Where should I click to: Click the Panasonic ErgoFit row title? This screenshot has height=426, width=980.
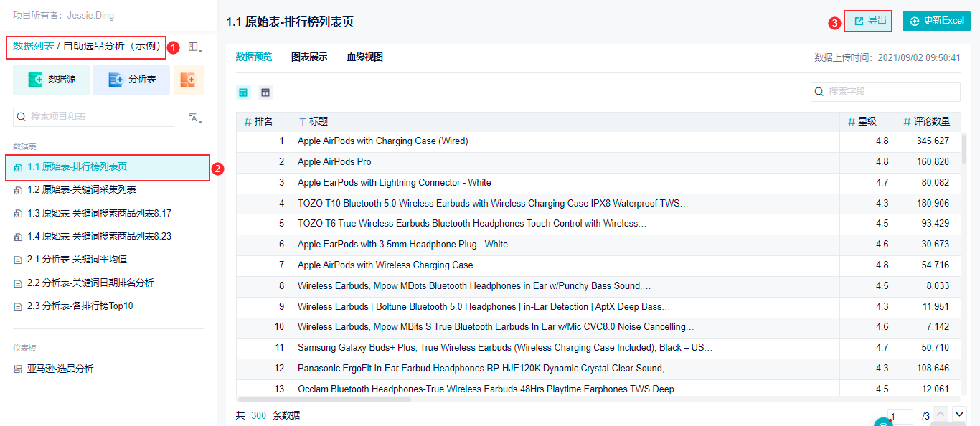[486, 369]
